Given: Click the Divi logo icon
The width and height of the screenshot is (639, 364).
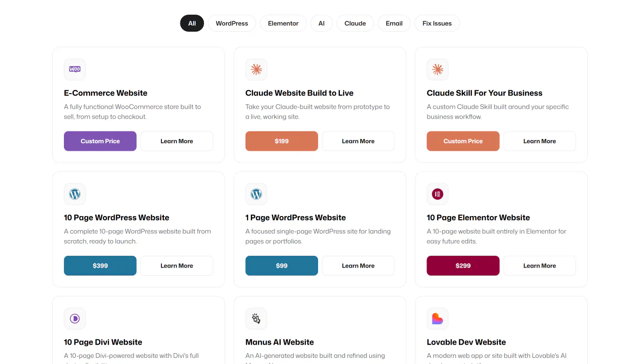Looking at the screenshot, I should coord(75,319).
